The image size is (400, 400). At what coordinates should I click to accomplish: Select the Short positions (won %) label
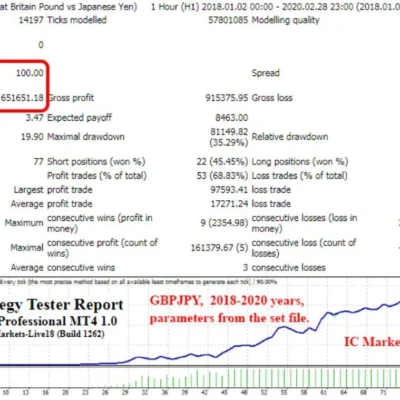[96, 162]
